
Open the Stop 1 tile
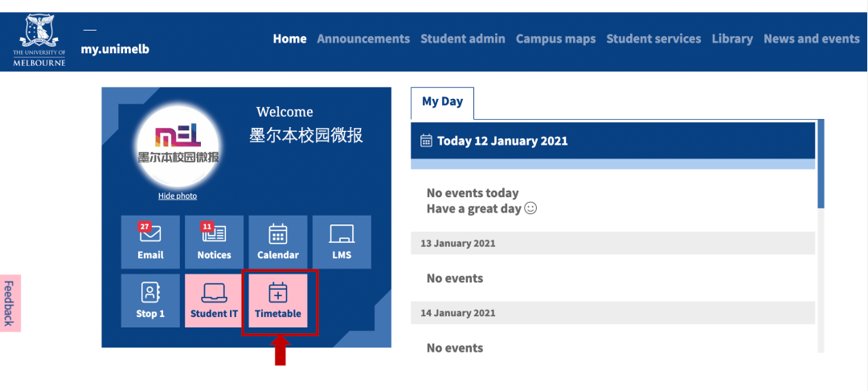click(150, 301)
